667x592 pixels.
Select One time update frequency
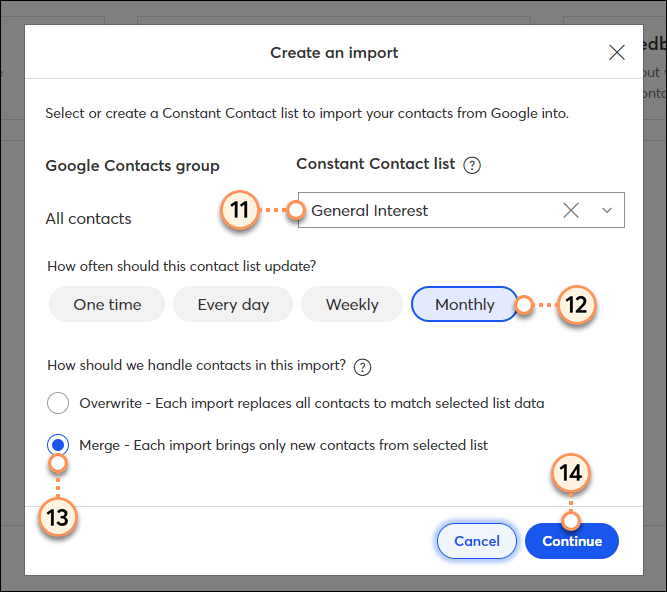[107, 305]
